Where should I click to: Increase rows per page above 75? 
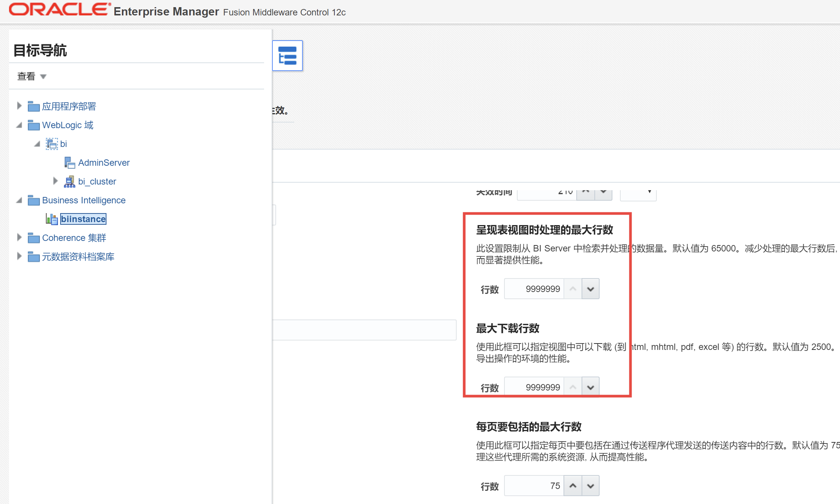point(573,486)
